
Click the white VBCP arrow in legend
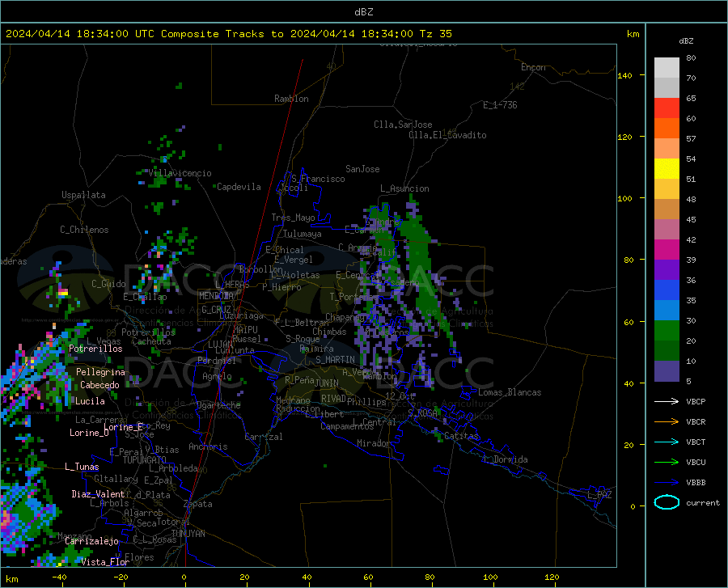pos(667,401)
